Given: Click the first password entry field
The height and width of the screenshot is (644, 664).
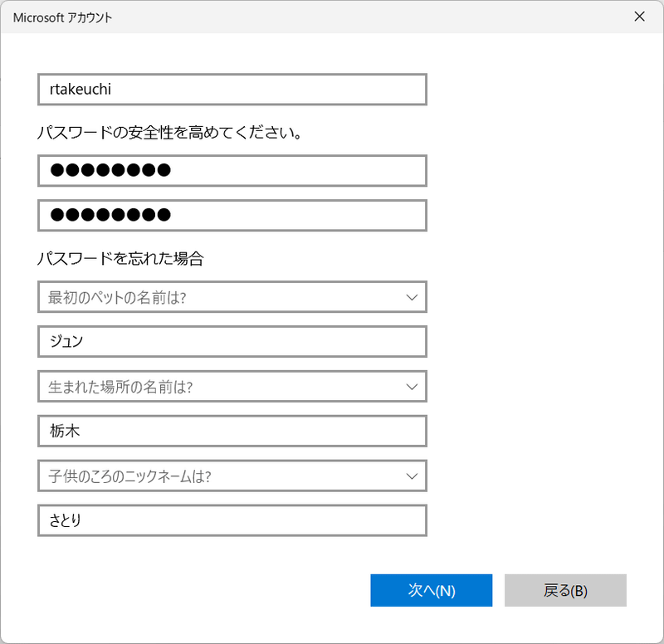Looking at the screenshot, I should (231, 170).
